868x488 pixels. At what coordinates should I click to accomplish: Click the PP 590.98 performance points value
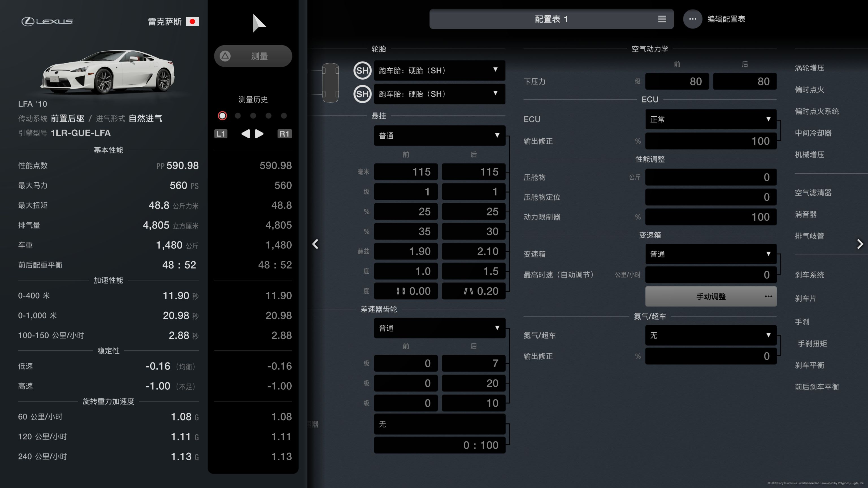point(177,165)
